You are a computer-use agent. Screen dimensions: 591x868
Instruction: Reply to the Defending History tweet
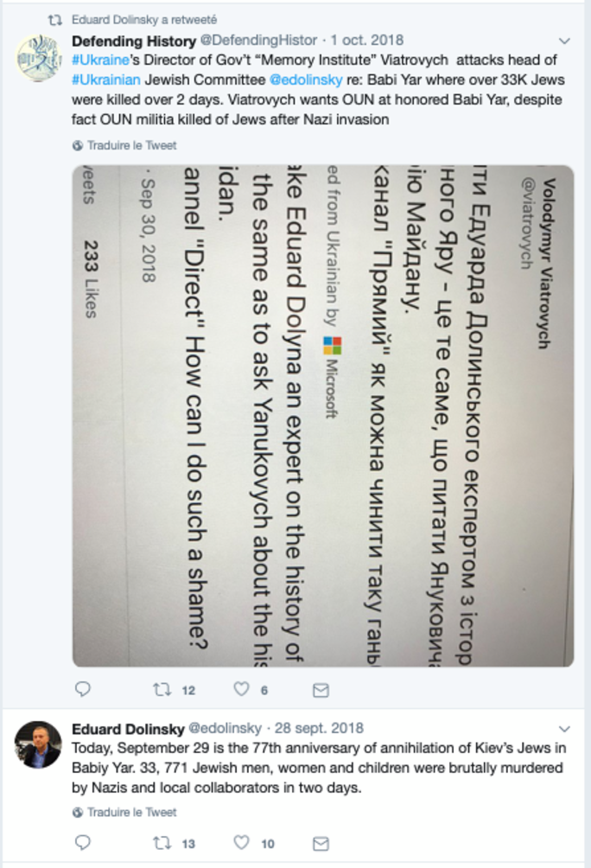point(83,690)
